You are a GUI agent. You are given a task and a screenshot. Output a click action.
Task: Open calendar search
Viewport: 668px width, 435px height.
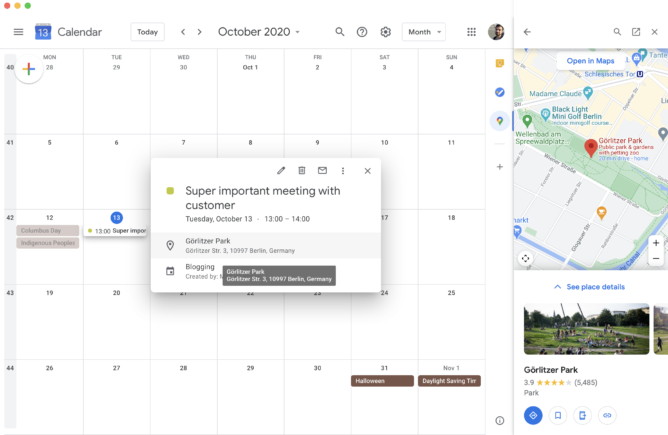click(x=340, y=32)
